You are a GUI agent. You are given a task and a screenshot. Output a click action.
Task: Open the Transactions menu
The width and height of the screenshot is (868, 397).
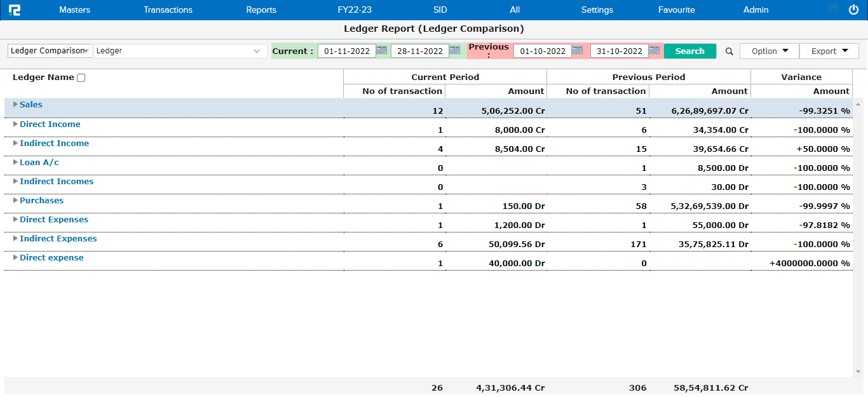[168, 10]
